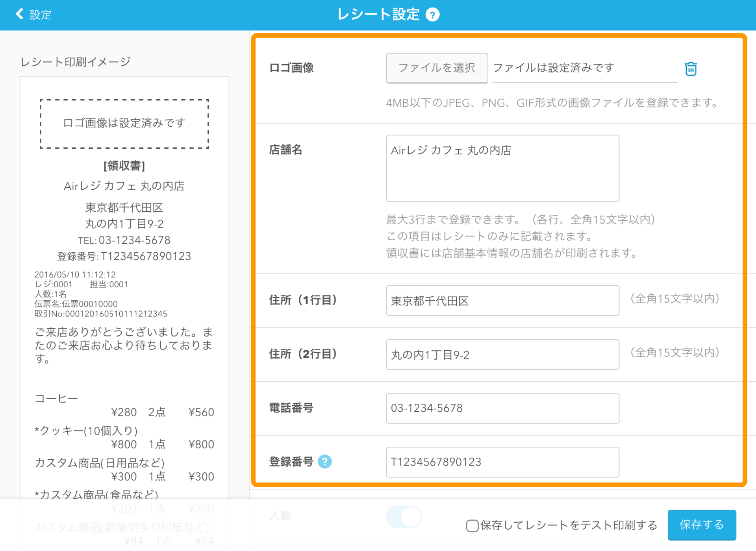Select the 店舗名 text area
Image resolution: width=756 pixels, height=551 pixels.
click(x=502, y=168)
